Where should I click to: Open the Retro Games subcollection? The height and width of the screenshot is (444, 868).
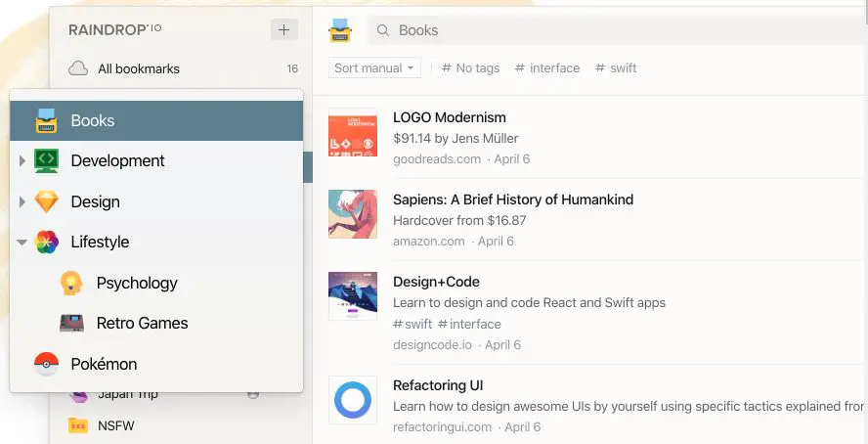tap(143, 323)
